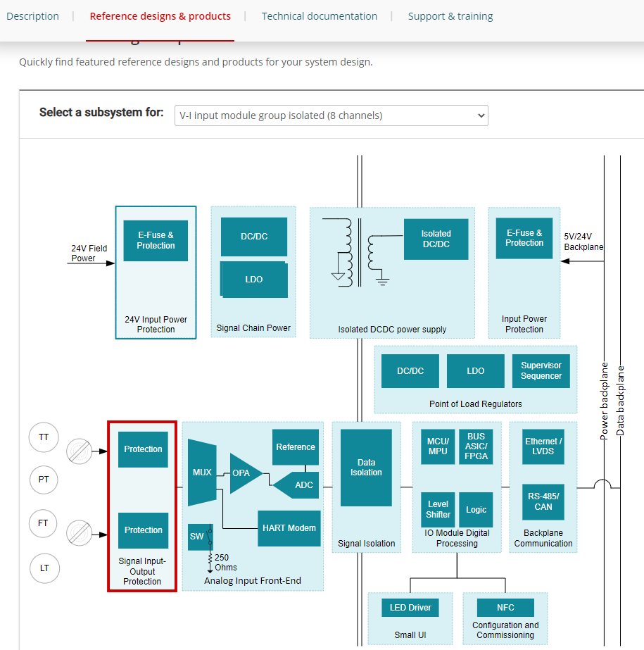Select the MCU/MPU block

[438, 446]
